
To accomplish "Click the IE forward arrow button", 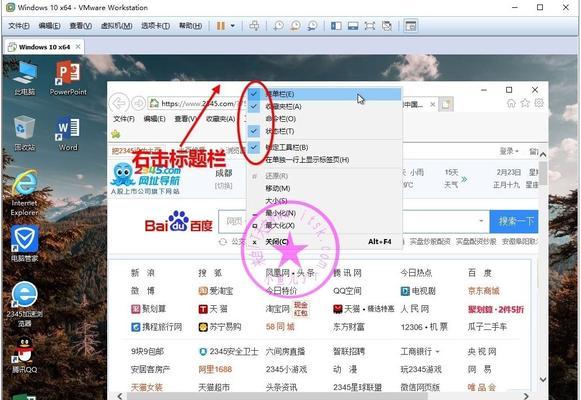I will click(x=138, y=103).
